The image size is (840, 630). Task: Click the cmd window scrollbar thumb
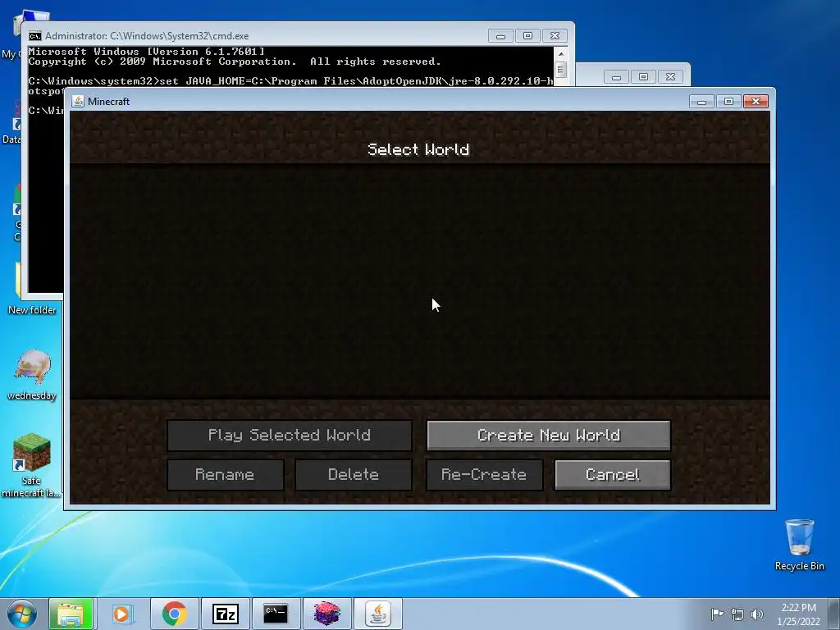(x=561, y=71)
